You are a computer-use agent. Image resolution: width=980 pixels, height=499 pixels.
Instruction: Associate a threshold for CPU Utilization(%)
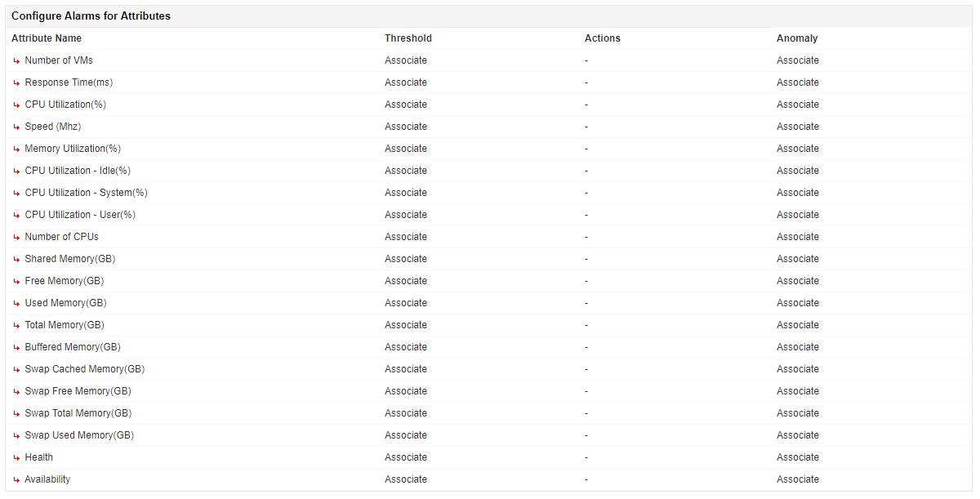pyautogui.click(x=406, y=105)
